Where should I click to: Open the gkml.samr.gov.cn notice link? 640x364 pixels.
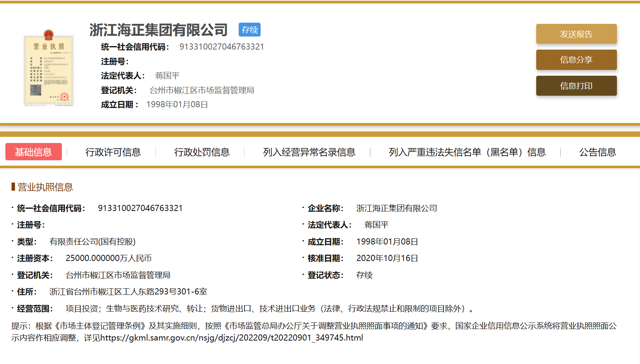[x=231, y=338]
